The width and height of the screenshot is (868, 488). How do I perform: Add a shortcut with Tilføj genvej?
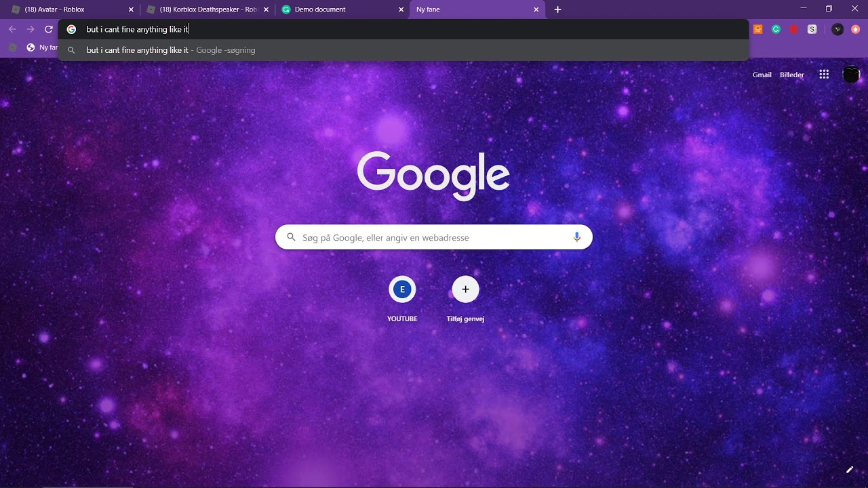(x=465, y=298)
